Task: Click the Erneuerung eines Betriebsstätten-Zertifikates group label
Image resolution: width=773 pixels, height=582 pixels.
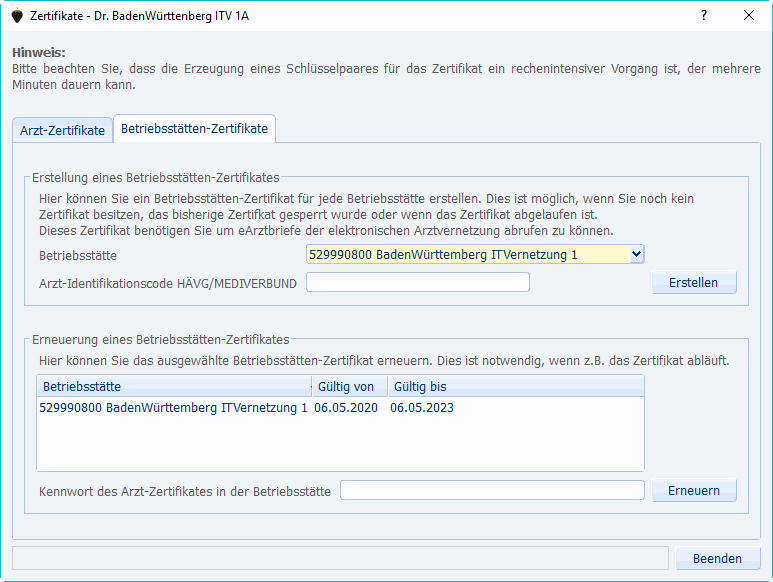Action: (161, 340)
